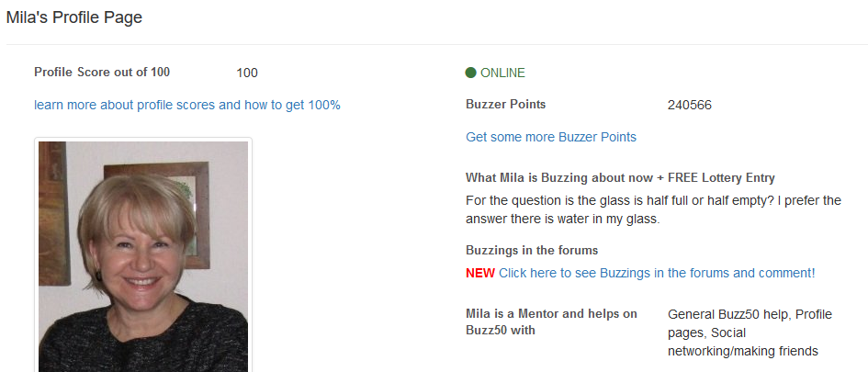This screenshot has width=868, height=372.
Task: Open Buzzings in the forums link
Action: [x=657, y=273]
